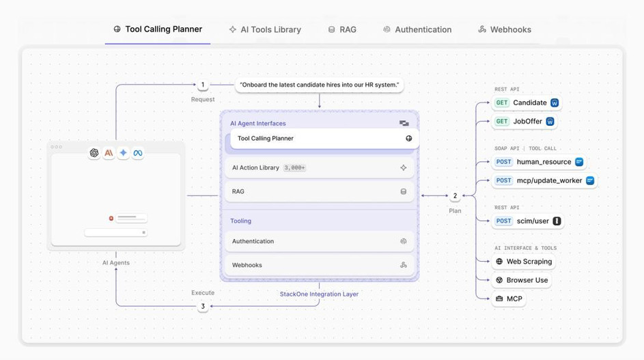The image size is (644, 360).
Task: Open the GET Candidate endpoint chip
Action: 526,102
